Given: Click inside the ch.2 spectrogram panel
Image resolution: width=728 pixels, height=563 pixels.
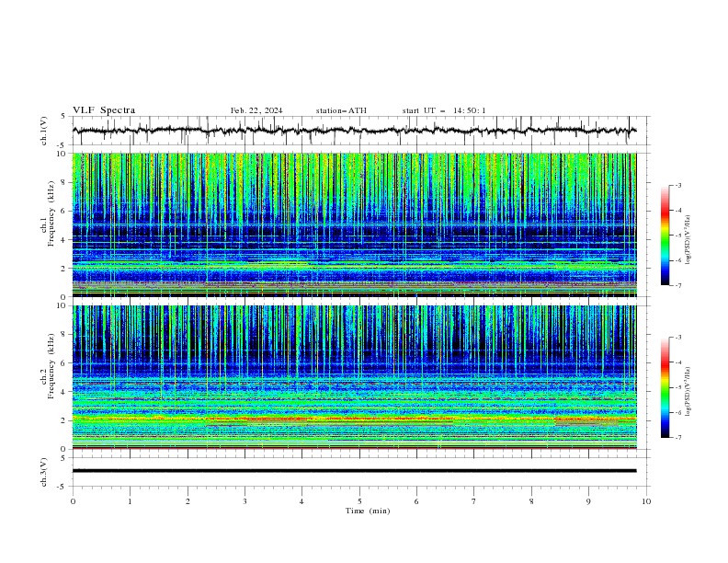Looking at the screenshot, I should click(x=354, y=377).
